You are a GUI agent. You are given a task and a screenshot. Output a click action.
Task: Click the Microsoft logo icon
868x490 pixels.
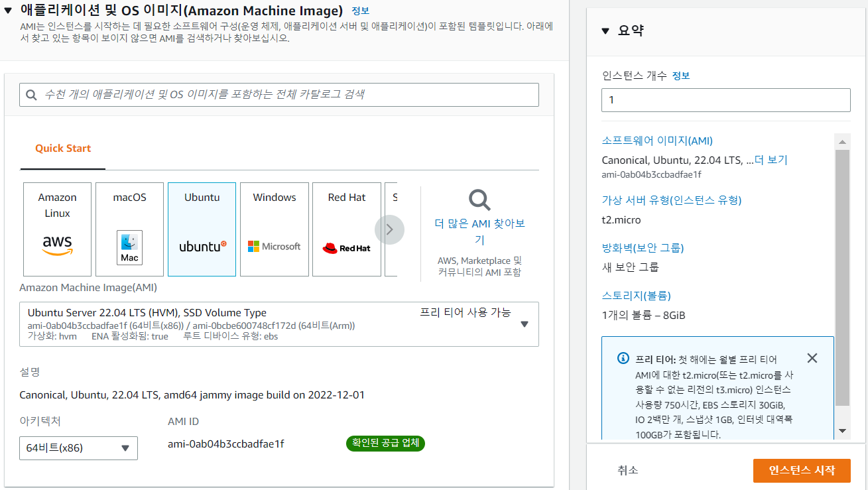point(274,246)
